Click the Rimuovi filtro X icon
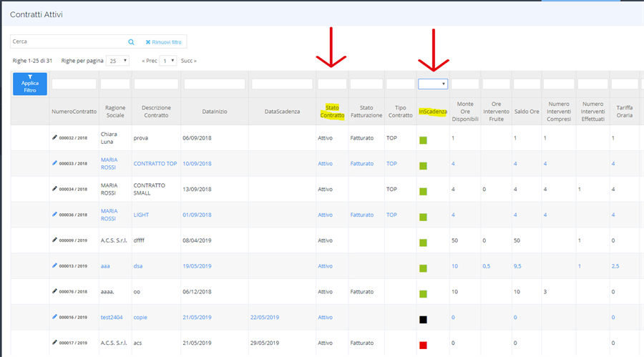Viewport: 644px width, 357px height. (x=148, y=42)
